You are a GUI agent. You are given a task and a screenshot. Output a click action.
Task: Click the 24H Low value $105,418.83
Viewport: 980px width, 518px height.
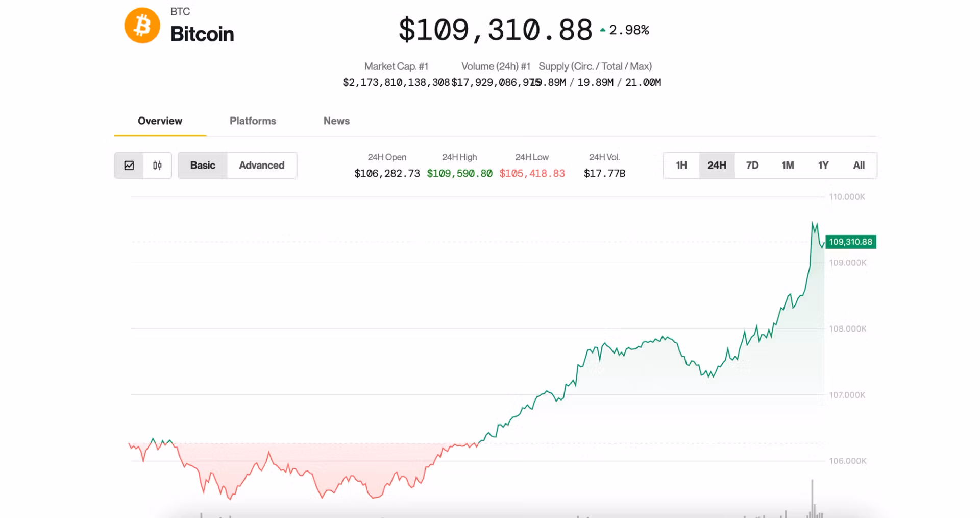(532, 174)
